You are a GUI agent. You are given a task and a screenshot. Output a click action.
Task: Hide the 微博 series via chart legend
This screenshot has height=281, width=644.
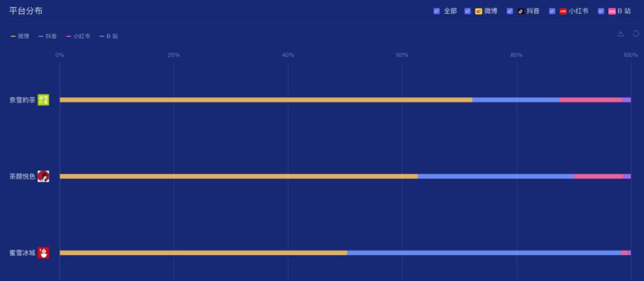pos(20,36)
